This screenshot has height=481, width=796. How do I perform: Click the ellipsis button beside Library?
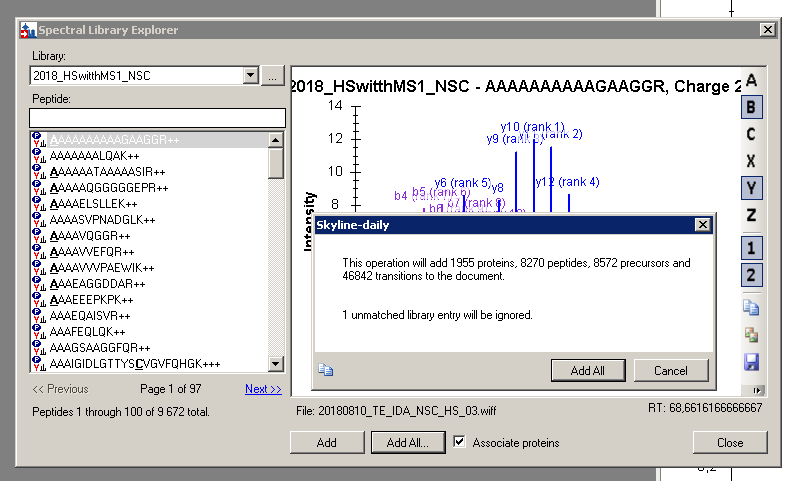click(272, 76)
